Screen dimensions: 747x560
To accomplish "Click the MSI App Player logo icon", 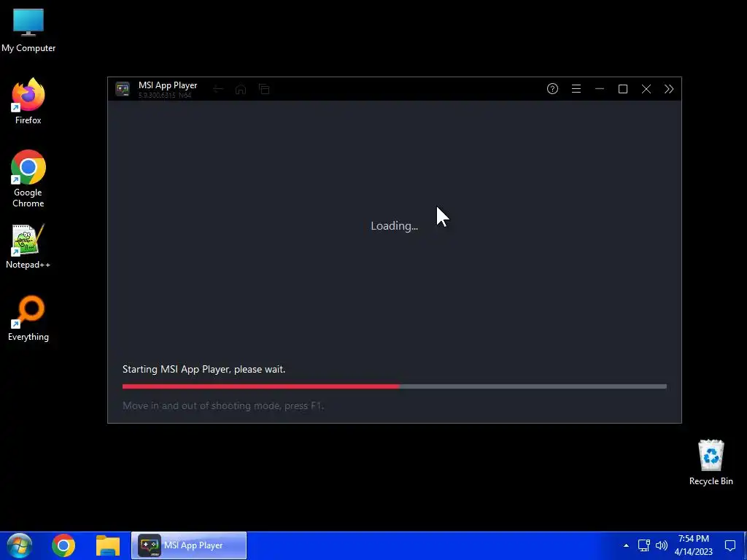I will pos(123,89).
